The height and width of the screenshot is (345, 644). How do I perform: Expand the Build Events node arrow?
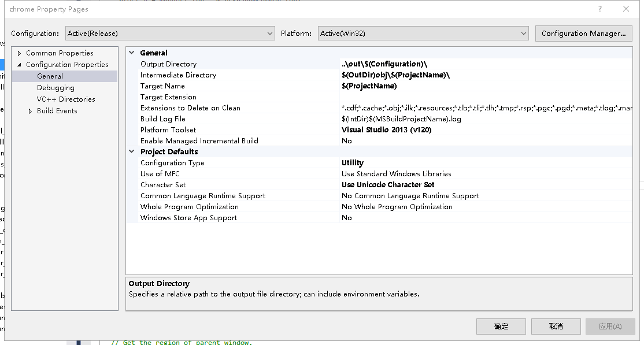30,111
